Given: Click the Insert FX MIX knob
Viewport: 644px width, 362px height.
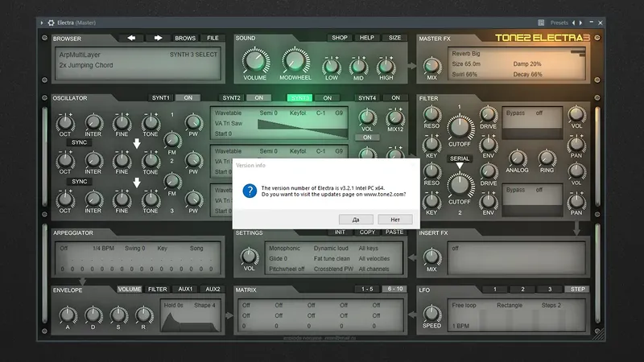Looking at the screenshot, I should click(x=431, y=257).
